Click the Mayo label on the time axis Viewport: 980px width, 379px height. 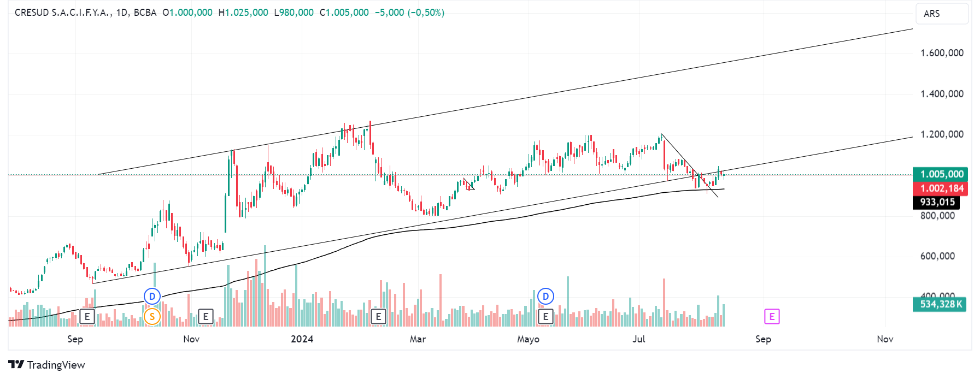tap(528, 339)
